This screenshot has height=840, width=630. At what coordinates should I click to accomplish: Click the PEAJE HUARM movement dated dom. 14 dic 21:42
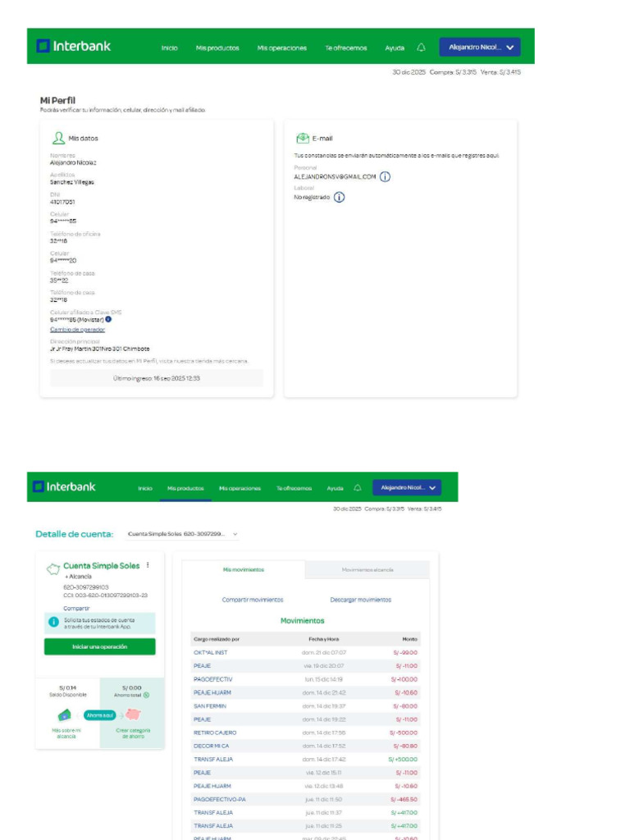[x=305, y=692]
